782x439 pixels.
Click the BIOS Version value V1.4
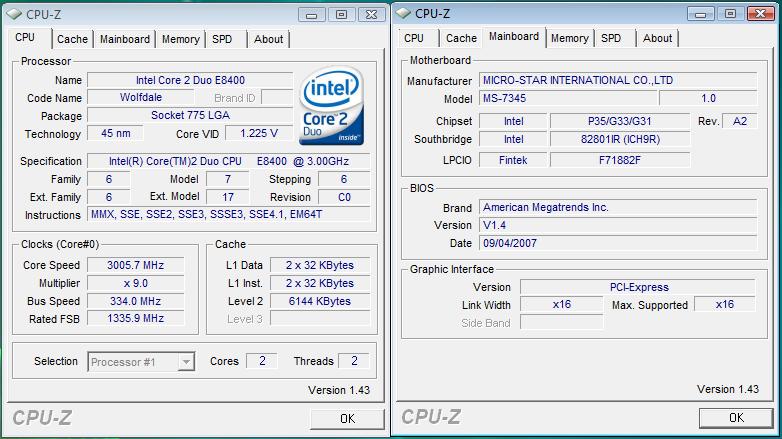(618, 225)
